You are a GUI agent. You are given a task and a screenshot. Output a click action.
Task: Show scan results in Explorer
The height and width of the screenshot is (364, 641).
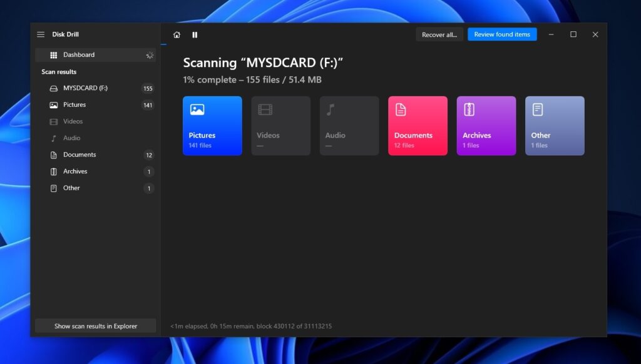tap(95, 325)
